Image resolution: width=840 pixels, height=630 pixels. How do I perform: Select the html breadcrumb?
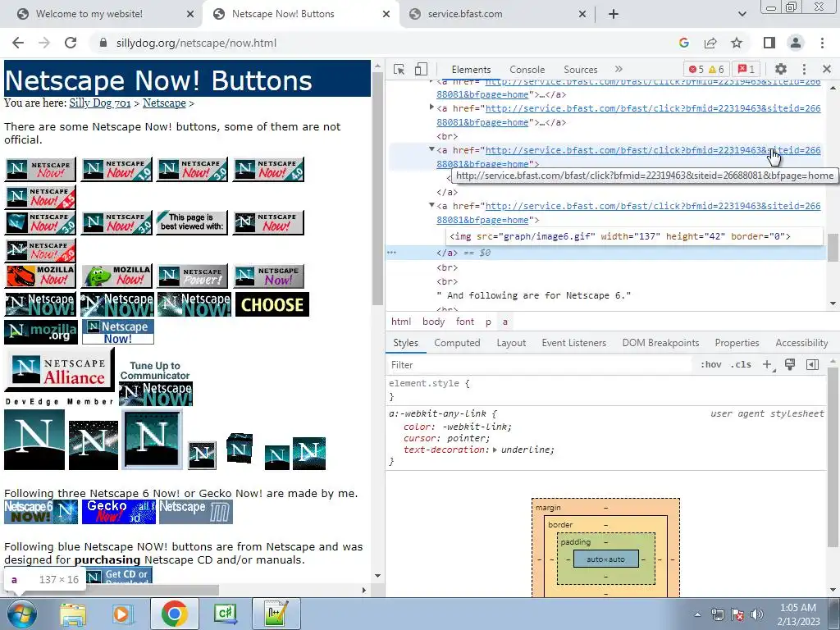(x=400, y=322)
